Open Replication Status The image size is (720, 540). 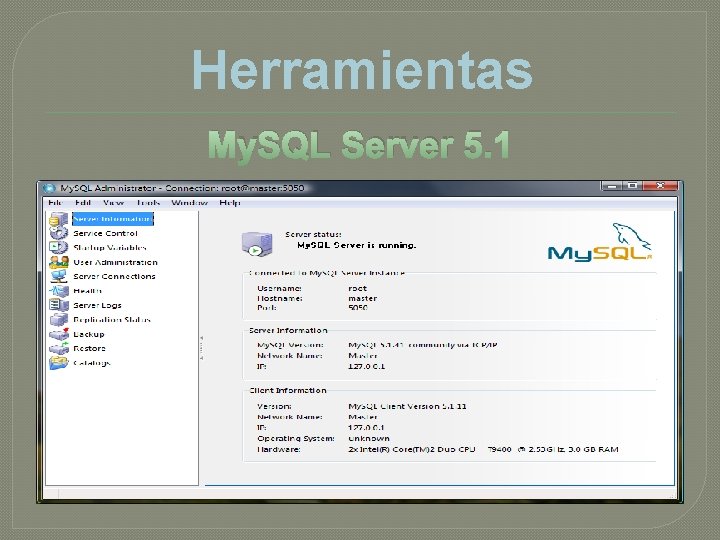112,320
